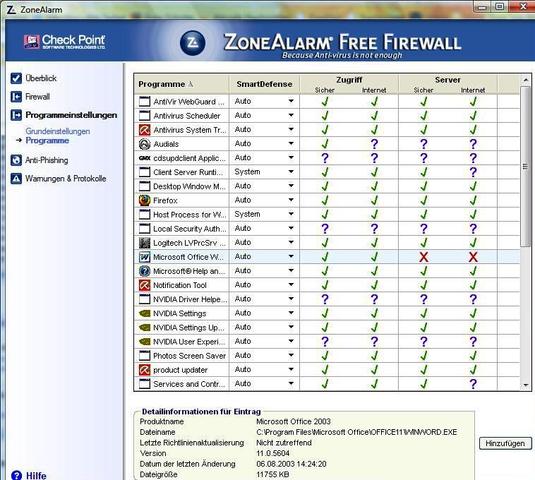Image resolution: width=535 pixels, height=480 pixels.
Task: Select the cdsupdclient GMX icon
Action: pos(145,158)
